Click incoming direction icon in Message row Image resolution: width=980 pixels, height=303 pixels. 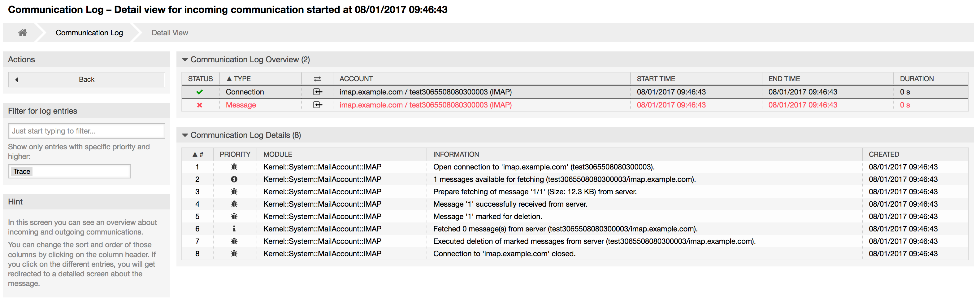317,105
